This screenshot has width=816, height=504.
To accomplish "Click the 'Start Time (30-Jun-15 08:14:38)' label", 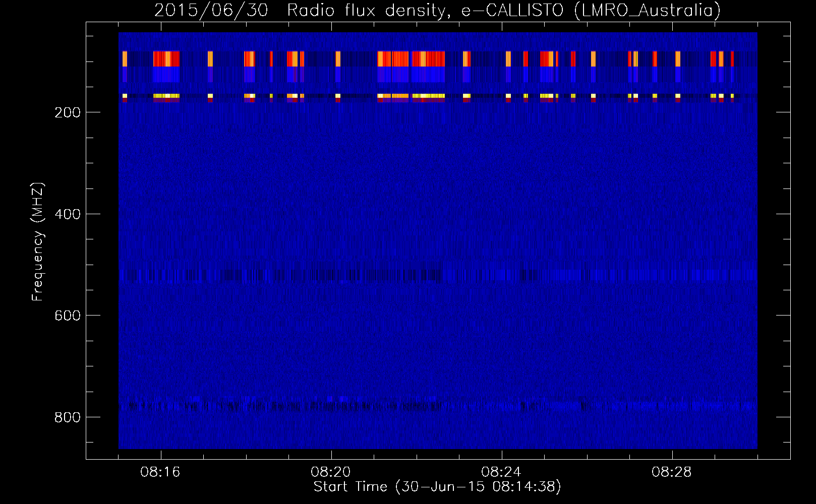I will click(437, 487).
